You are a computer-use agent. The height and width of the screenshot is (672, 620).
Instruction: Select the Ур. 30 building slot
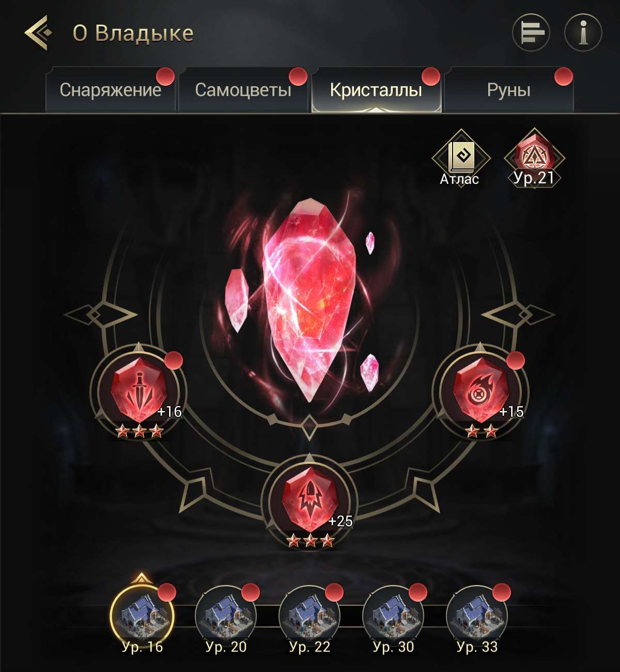click(393, 616)
